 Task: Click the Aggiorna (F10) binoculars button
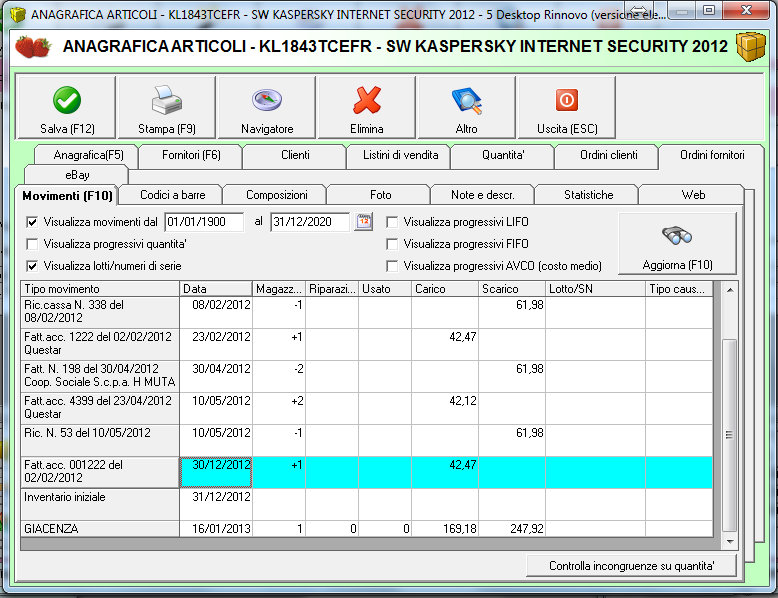point(677,243)
